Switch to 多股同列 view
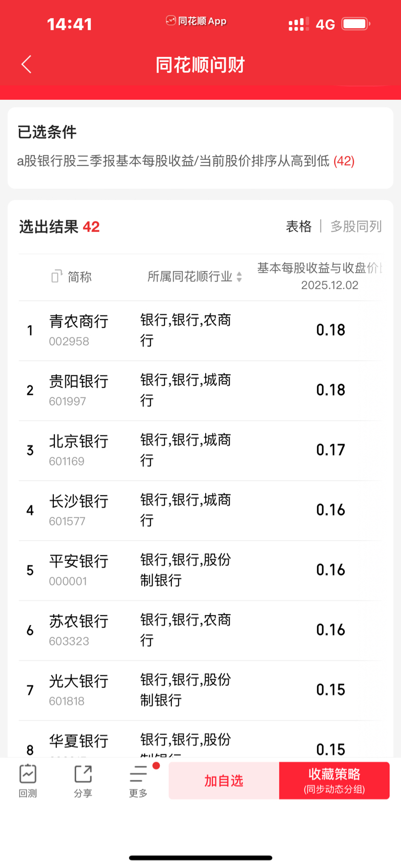This screenshot has height=868, width=401. (356, 226)
